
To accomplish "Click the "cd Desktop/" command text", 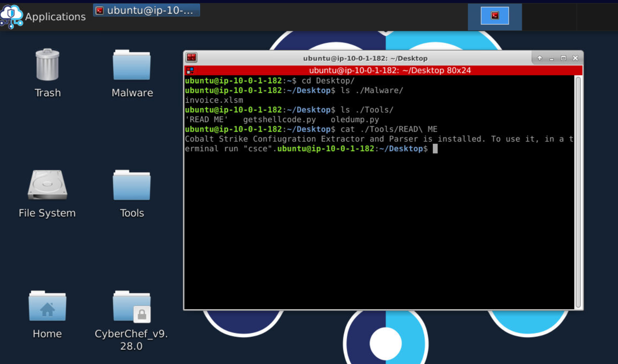I will coord(328,81).
